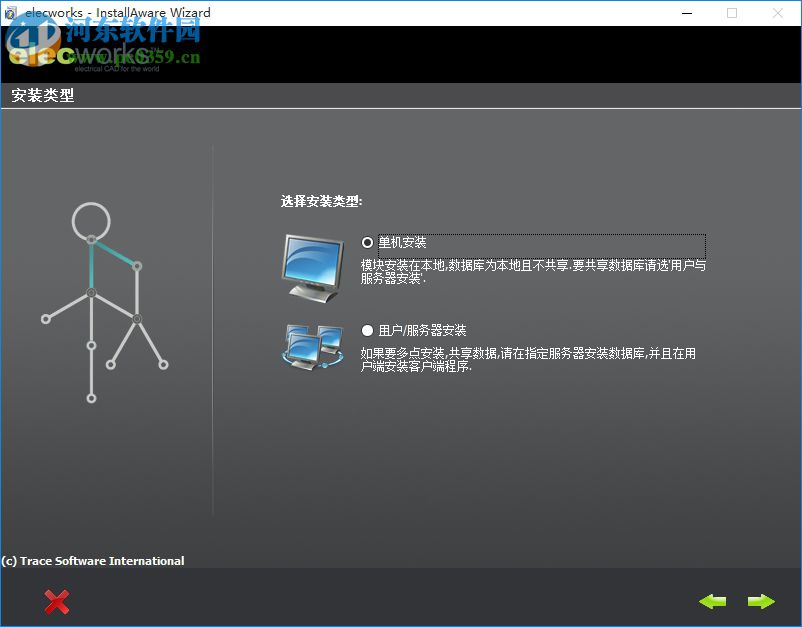Click the InstallAware icon in the title bar
Viewport: 802px width, 627px height.
(x=10, y=12)
